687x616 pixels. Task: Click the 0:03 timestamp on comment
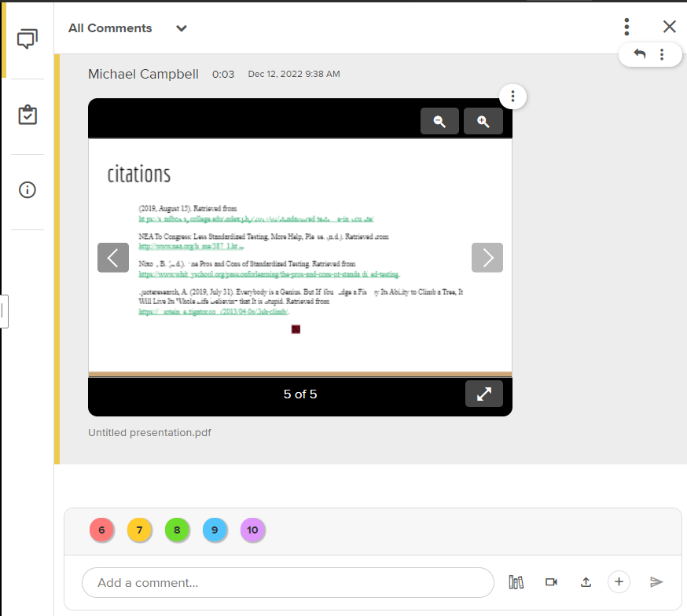(x=223, y=75)
